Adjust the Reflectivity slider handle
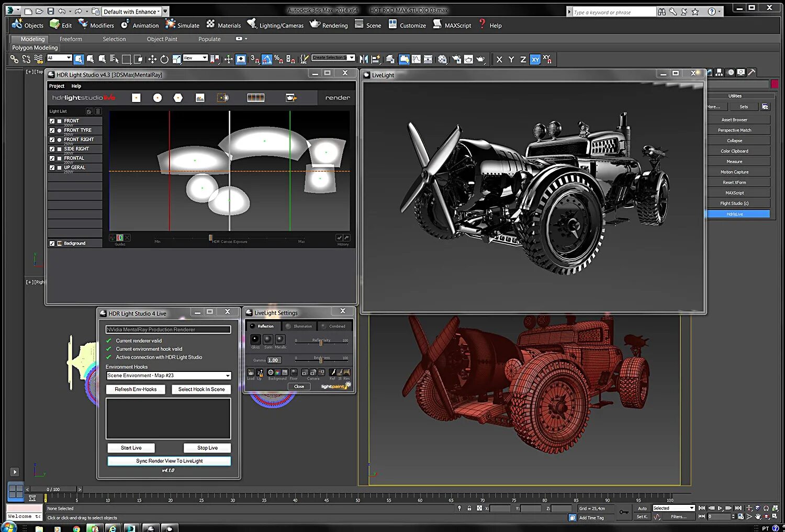This screenshot has width=785, height=532. pos(321,343)
